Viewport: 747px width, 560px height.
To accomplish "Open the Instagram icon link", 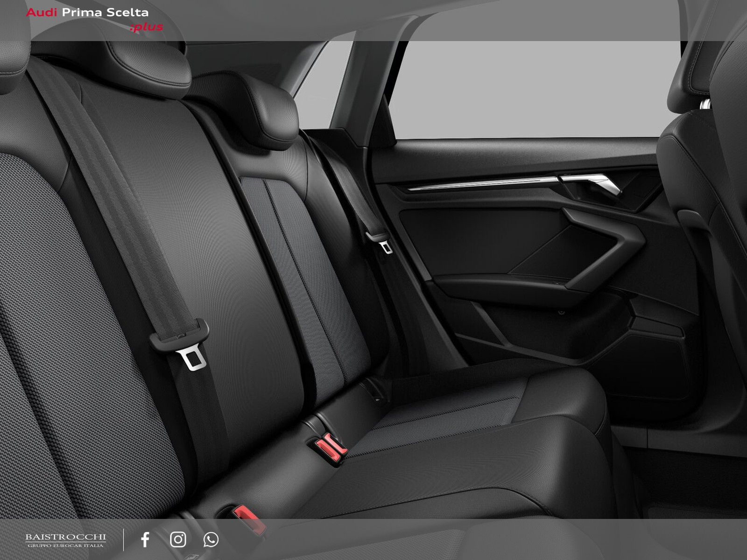I will pos(178,539).
